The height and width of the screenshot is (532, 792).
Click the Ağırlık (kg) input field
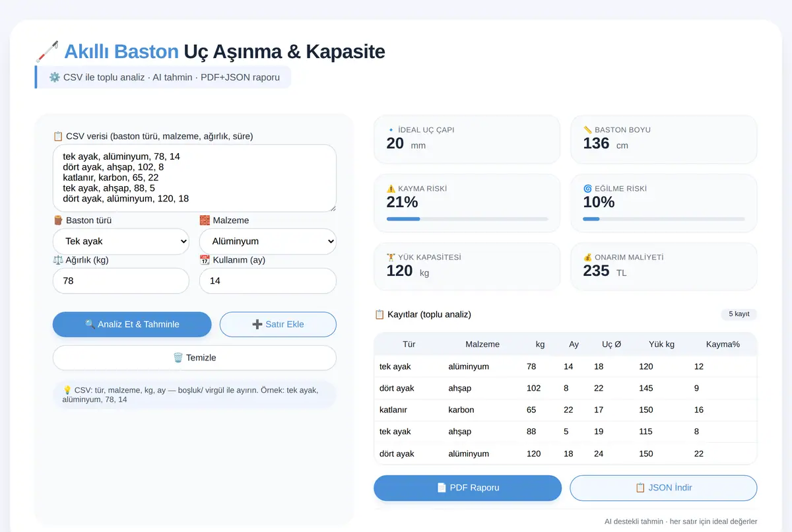point(121,281)
